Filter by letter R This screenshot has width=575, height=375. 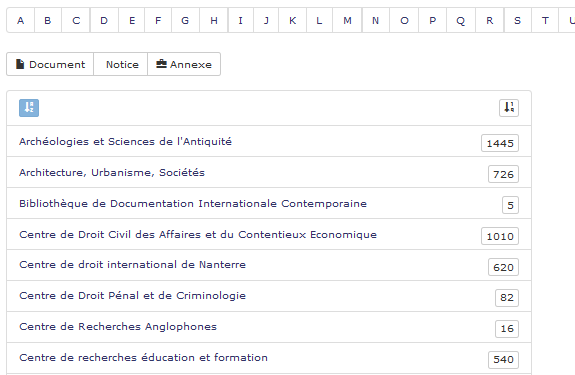point(490,21)
